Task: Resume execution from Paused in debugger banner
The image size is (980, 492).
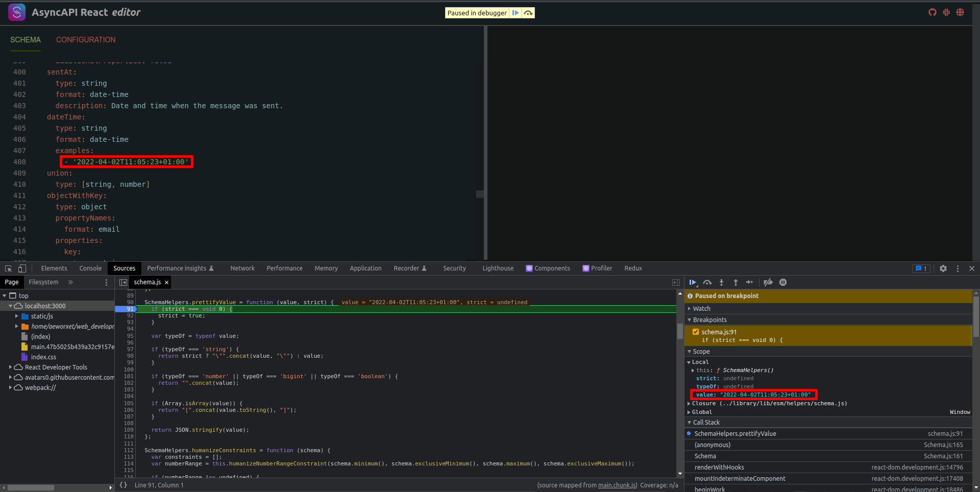Action: (517, 13)
